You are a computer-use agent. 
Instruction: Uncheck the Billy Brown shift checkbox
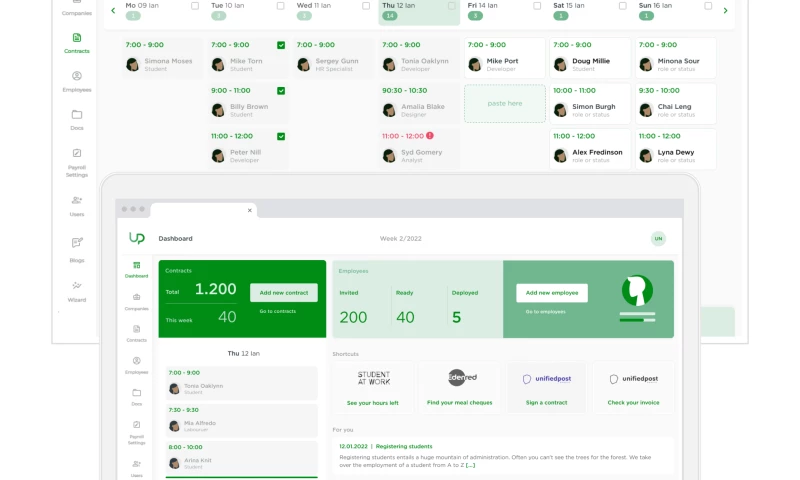point(281,90)
